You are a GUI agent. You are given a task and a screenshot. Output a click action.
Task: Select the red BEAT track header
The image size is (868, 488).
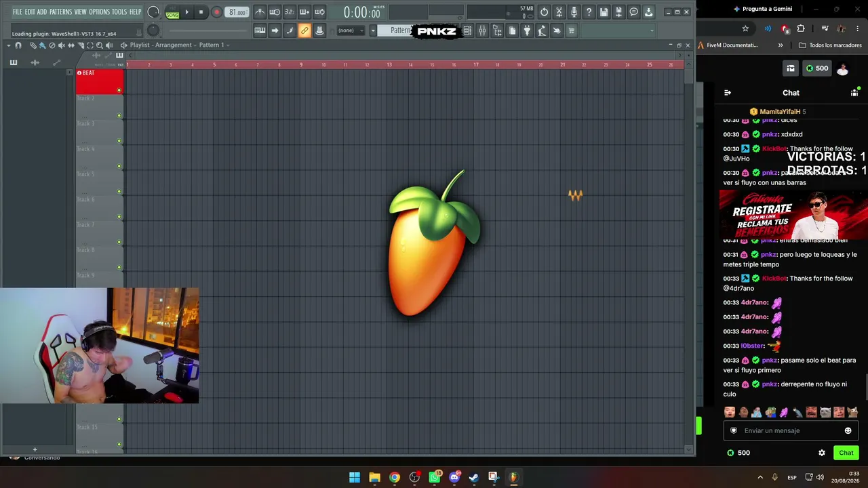100,81
